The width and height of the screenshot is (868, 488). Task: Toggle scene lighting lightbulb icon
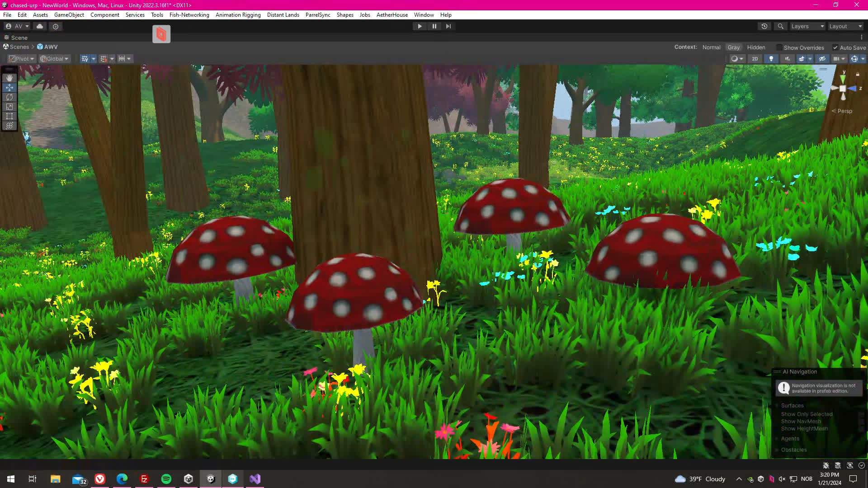(x=771, y=59)
